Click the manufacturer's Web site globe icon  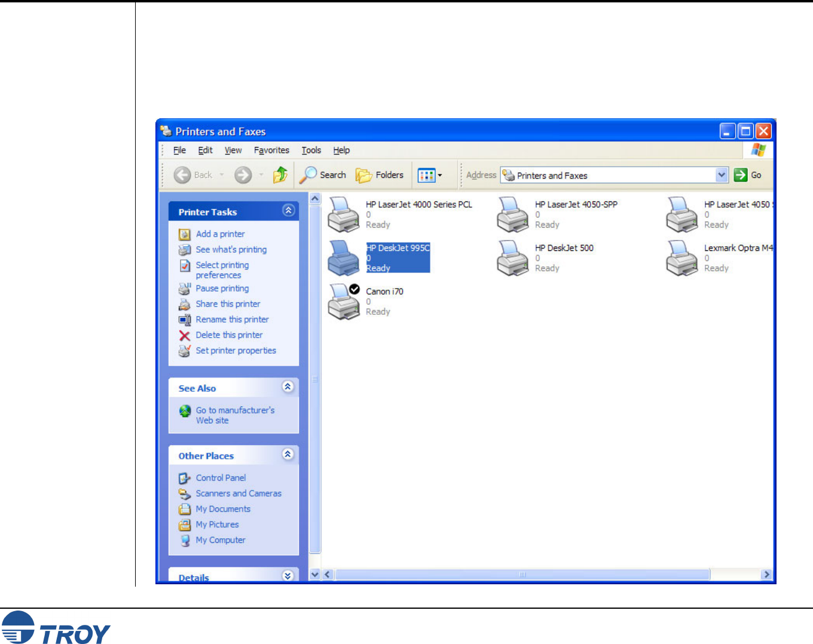coord(185,410)
